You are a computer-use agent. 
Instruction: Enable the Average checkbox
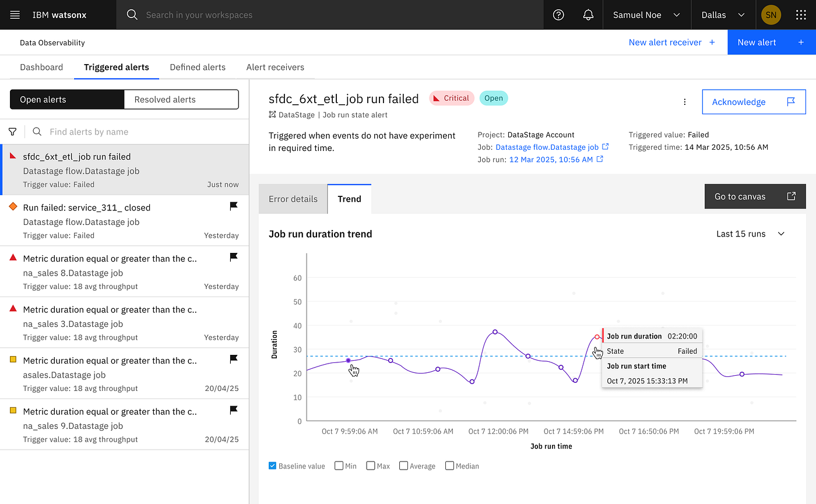[403, 466]
